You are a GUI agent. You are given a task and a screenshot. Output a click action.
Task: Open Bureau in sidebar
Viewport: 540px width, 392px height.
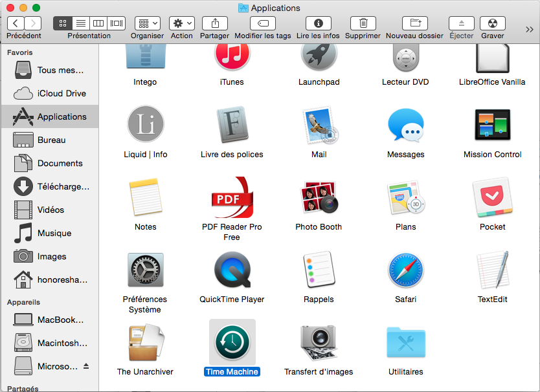pos(50,140)
